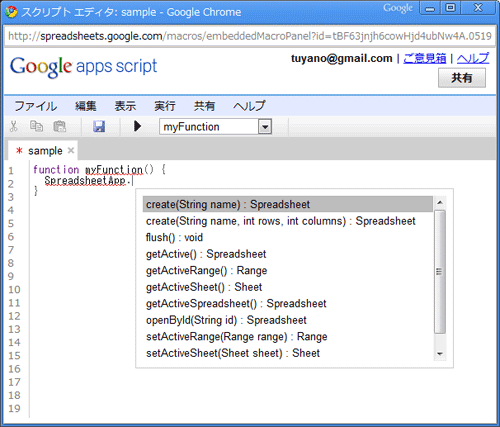Open the ご意見箱 link
500x427 pixels.
coord(424,58)
